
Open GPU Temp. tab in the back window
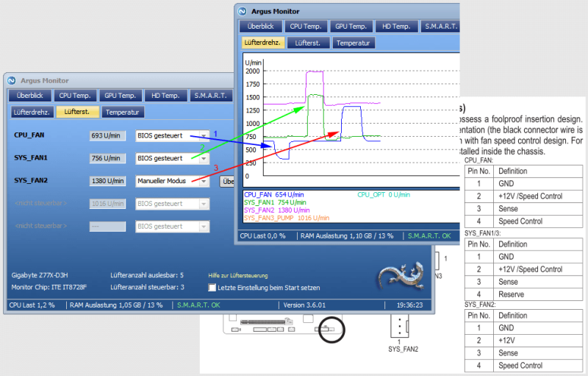point(121,96)
